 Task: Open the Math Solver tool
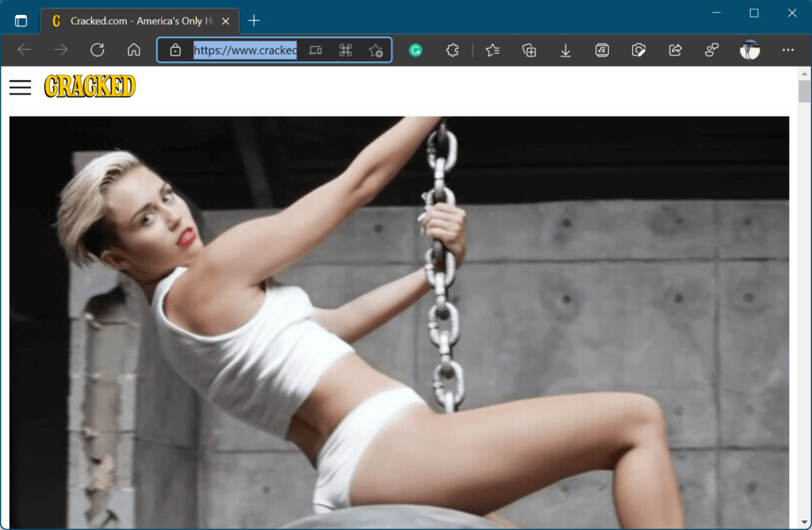(x=602, y=50)
